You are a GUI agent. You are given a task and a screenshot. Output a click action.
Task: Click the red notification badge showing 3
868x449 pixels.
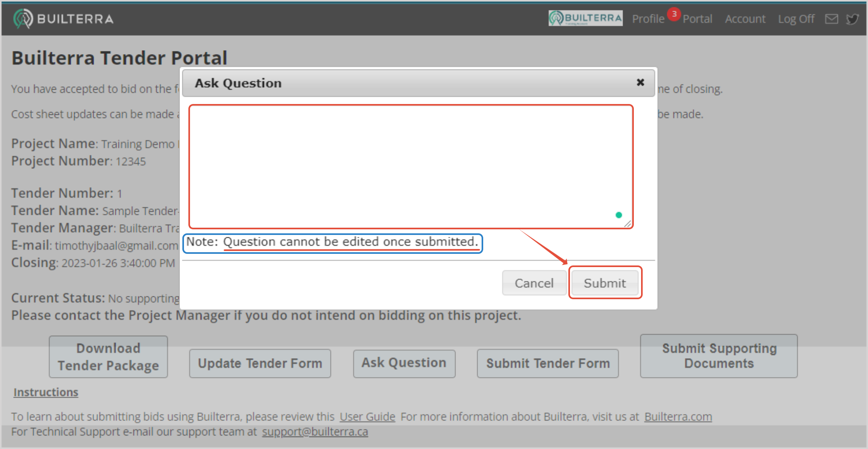(674, 14)
